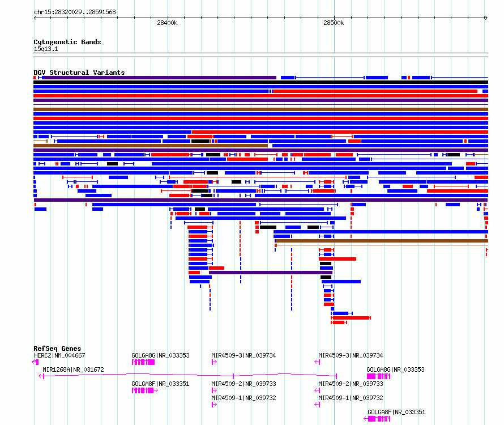Select the full-width black DGV variant bar
504x425 pixels.
[260, 82]
